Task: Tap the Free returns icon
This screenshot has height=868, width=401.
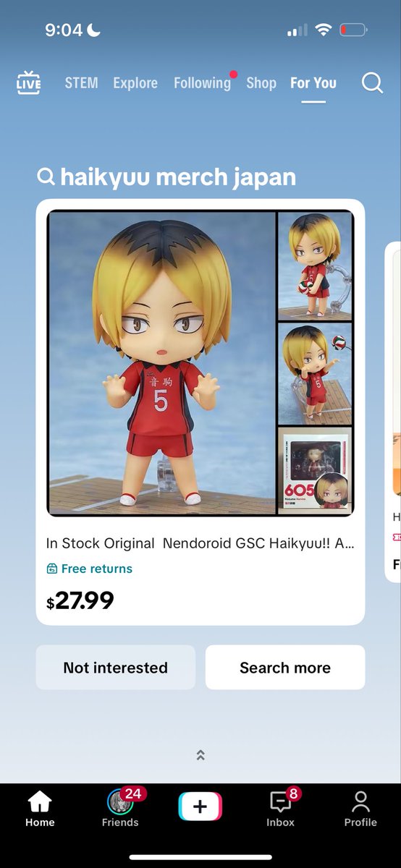Action: point(51,569)
